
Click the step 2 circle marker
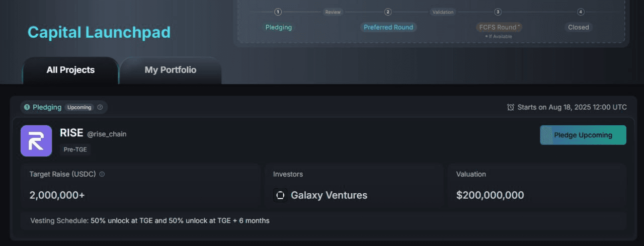coord(388,12)
